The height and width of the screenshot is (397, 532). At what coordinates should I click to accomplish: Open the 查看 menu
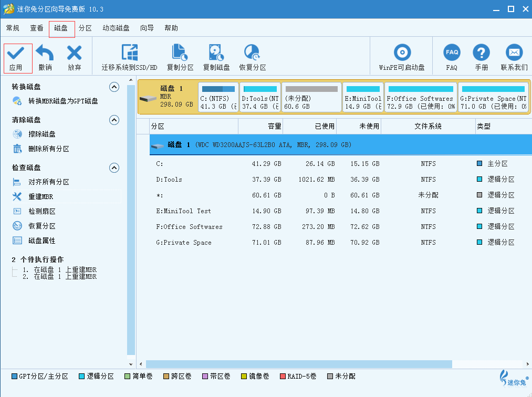(37, 28)
